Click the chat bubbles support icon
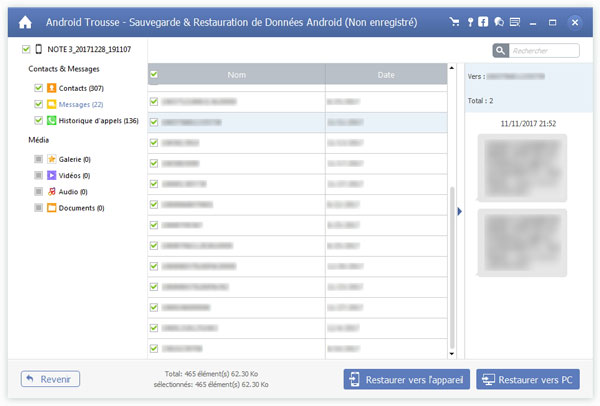Screen dimensions: 600x406 [499, 21]
